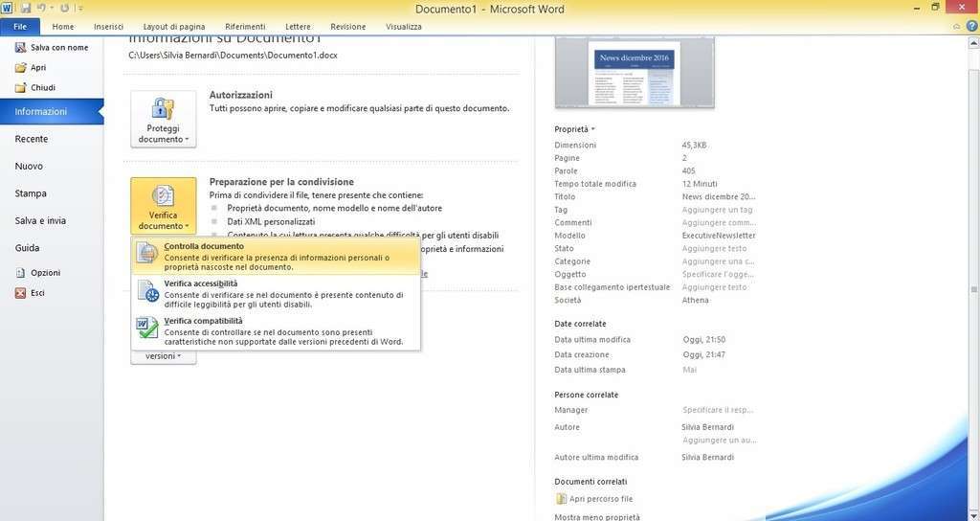Click the Tag field Aggiungere un tag
This screenshot has height=521, width=980.
(717, 210)
